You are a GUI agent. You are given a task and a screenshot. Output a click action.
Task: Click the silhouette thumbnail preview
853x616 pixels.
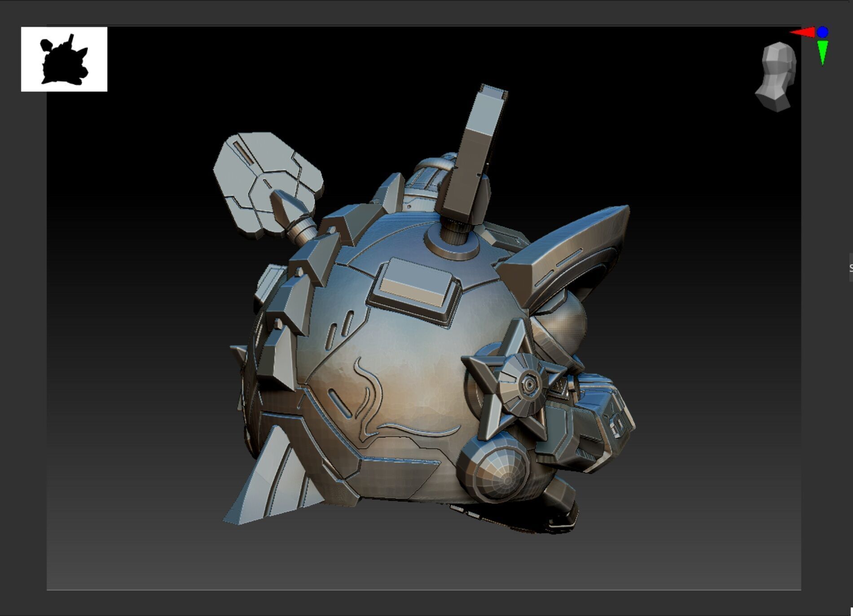(64, 59)
